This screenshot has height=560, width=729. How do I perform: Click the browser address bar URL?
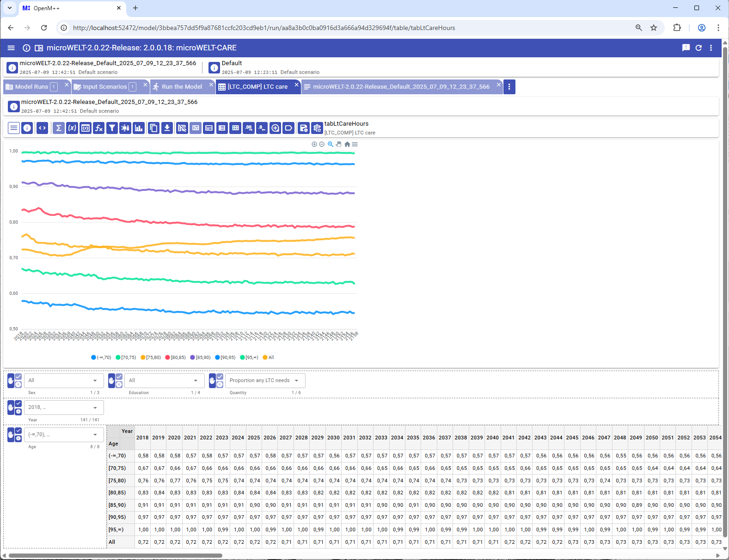[x=263, y=28]
